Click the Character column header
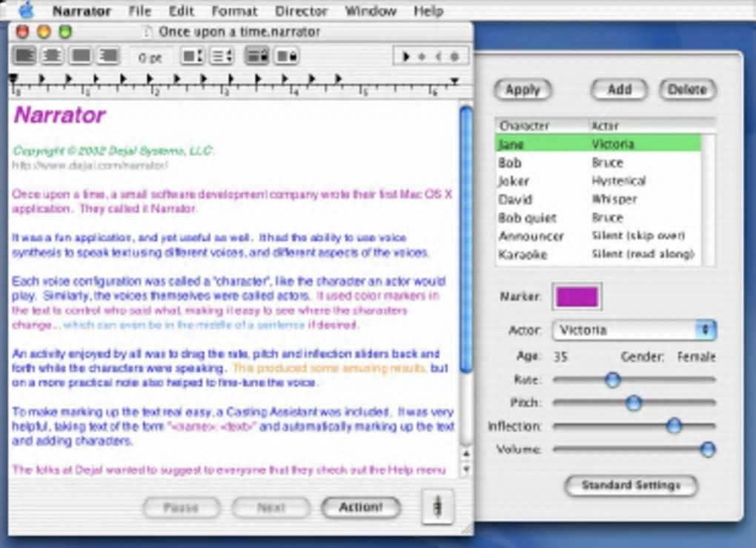The image size is (756, 548). tap(542, 126)
